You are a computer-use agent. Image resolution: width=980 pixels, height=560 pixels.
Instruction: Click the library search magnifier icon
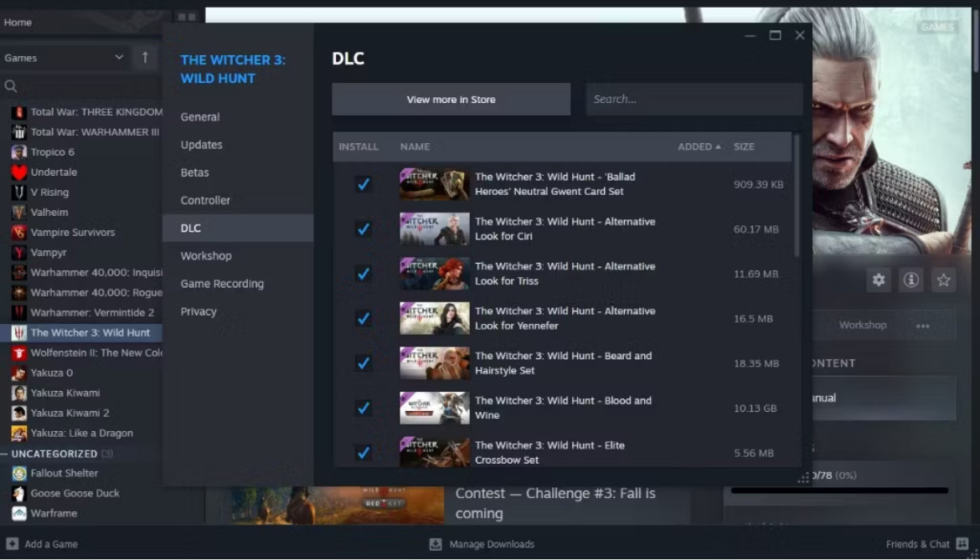pyautogui.click(x=11, y=86)
